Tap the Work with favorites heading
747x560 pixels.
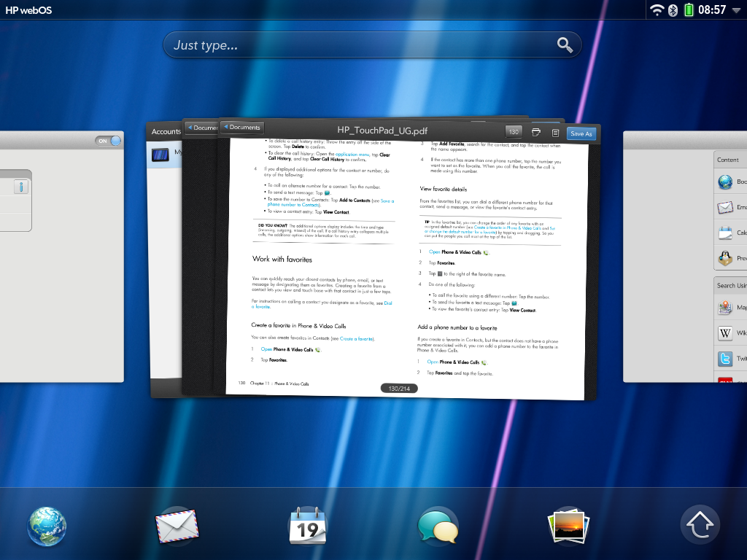coord(282,259)
